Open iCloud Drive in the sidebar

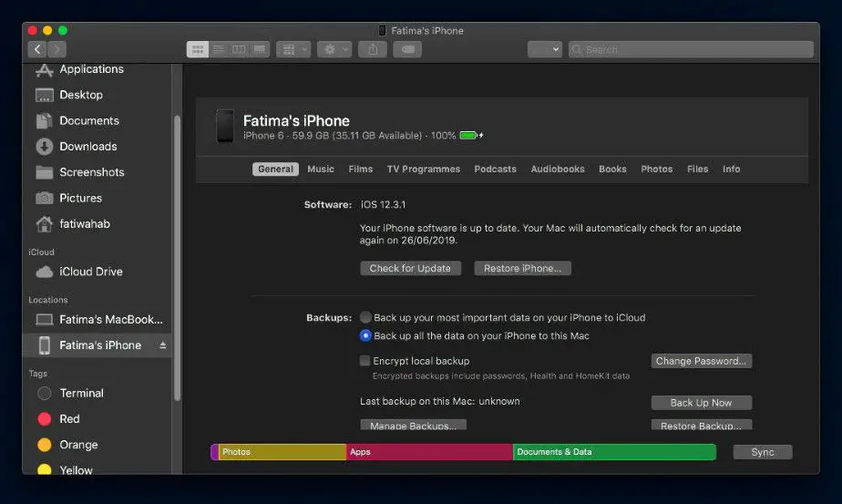click(98, 272)
